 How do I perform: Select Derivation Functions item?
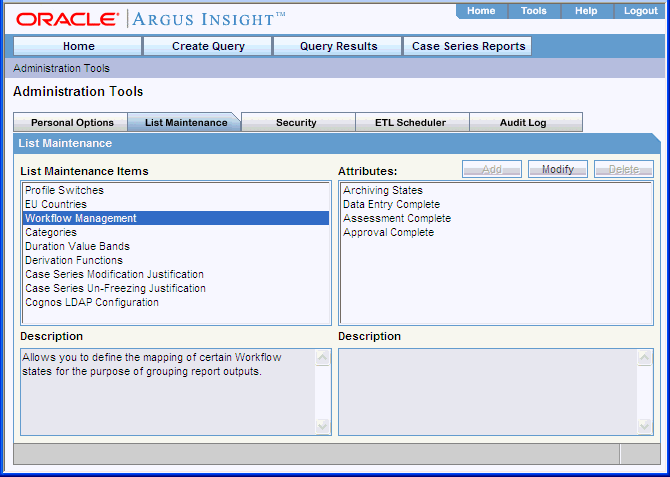(176, 260)
